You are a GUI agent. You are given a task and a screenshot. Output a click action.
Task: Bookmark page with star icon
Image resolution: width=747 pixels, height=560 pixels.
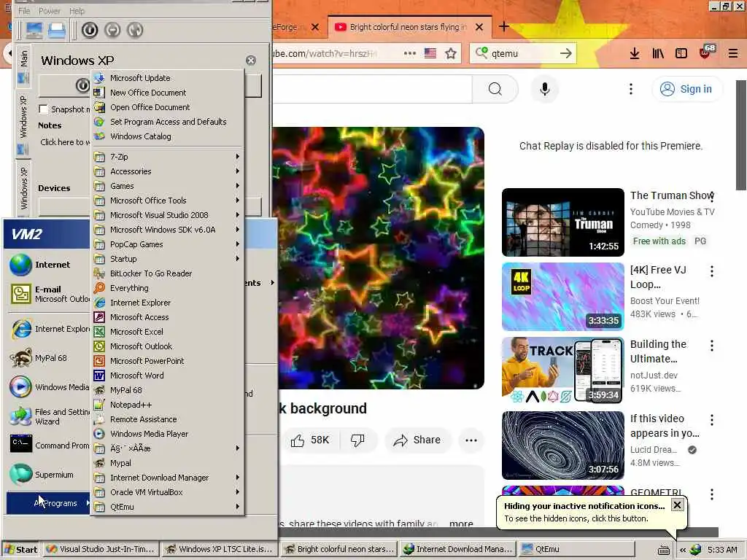[451, 53]
